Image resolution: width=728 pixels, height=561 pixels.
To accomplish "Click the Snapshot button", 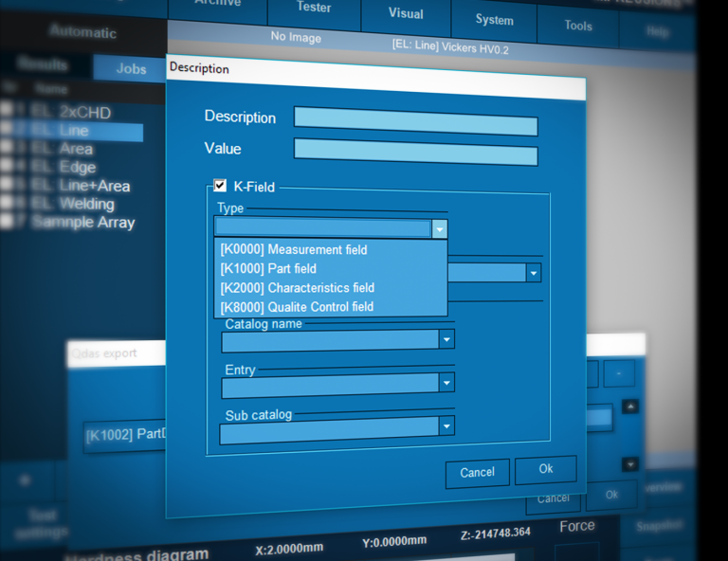I will point(659,526).
